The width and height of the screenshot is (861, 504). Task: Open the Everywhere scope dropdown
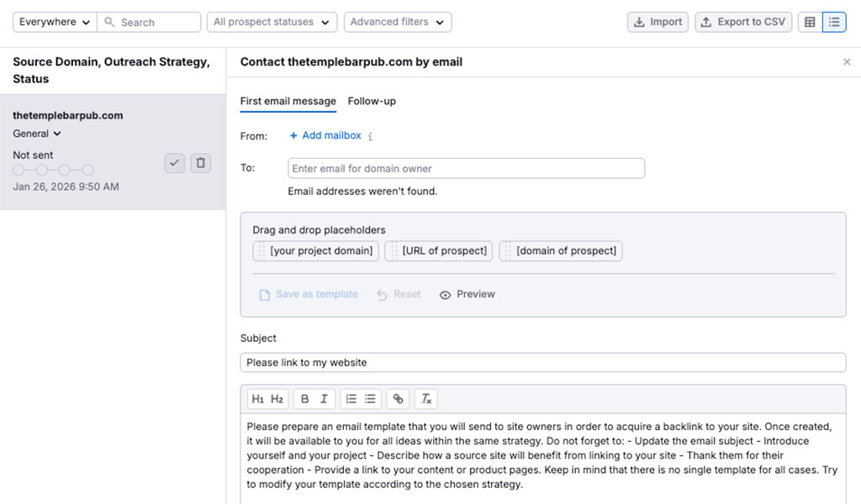(53, 21)
